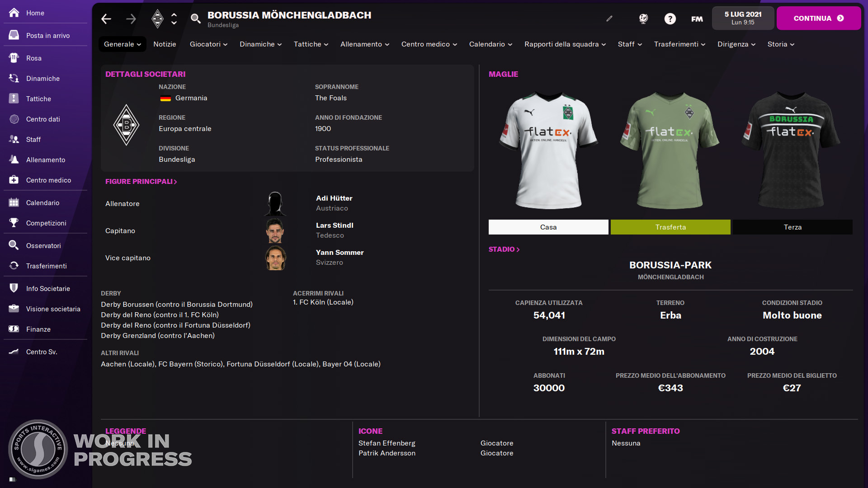
Task: Select the Terza kit tab
Action: (x=793, y=227)
